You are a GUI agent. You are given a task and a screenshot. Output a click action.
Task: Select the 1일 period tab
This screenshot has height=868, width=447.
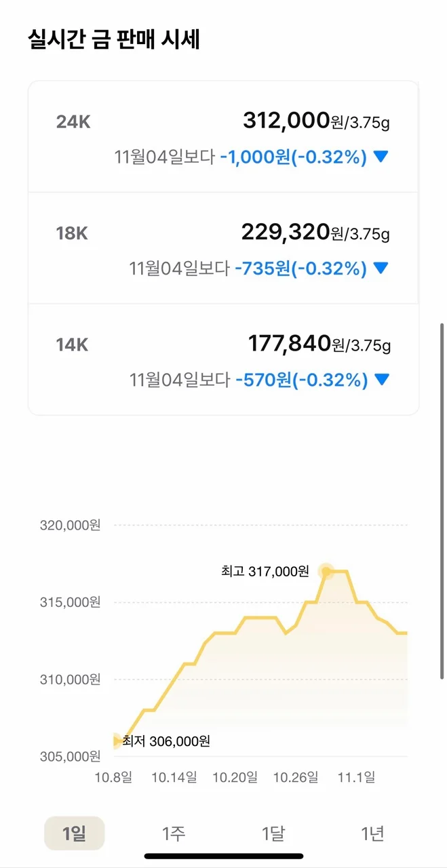point(75,833)
